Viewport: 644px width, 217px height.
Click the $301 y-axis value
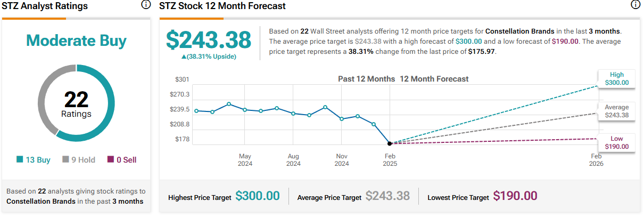coord(182,79)
